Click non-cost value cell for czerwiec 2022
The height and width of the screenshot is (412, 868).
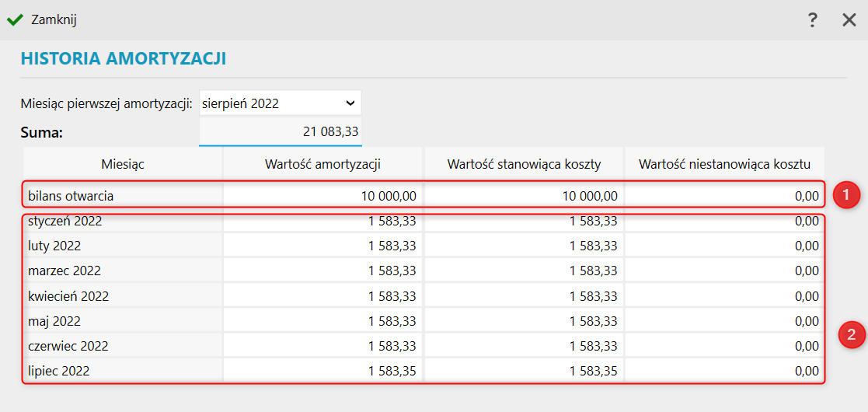[x=724, y=346]
